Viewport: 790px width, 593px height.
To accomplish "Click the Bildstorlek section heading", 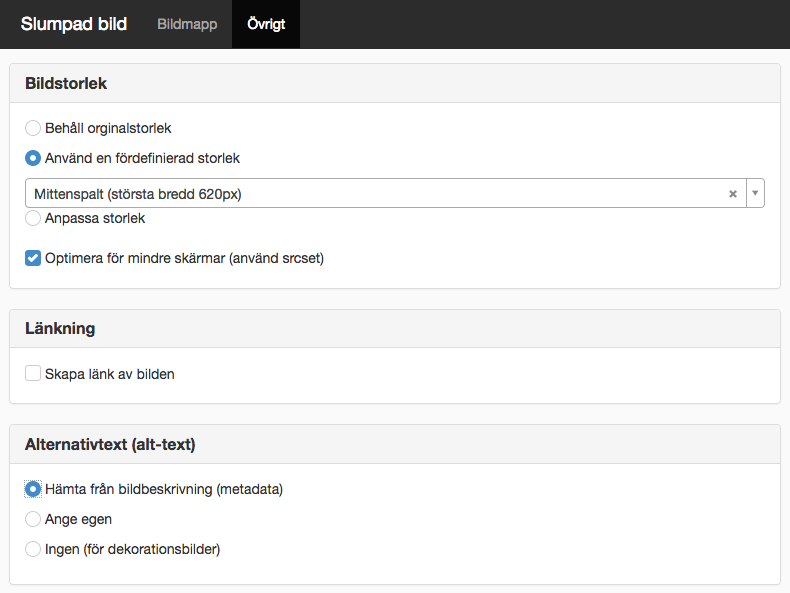I will pos(66,83).
